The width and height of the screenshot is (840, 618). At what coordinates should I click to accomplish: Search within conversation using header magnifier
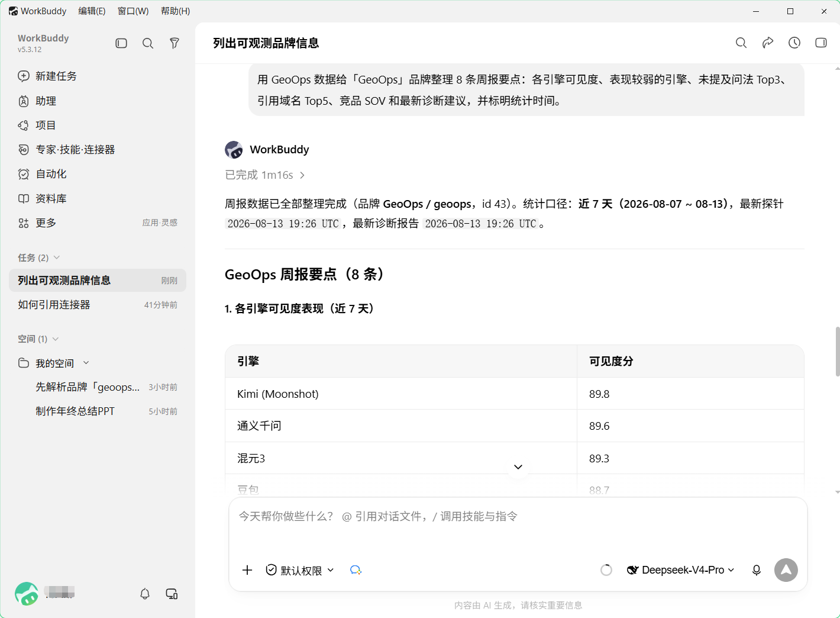pyautogui.click(x=741, y=43)
